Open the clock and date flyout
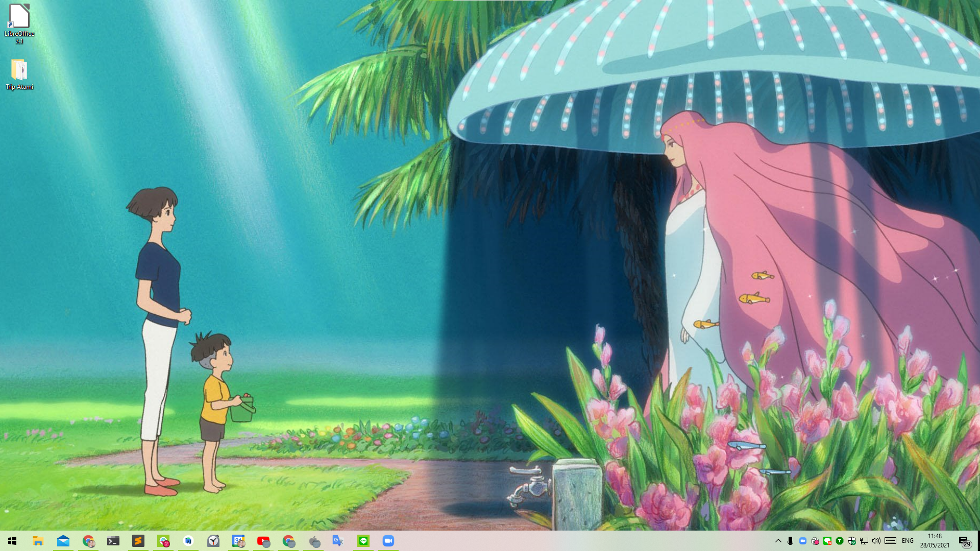 coord(935,541)
